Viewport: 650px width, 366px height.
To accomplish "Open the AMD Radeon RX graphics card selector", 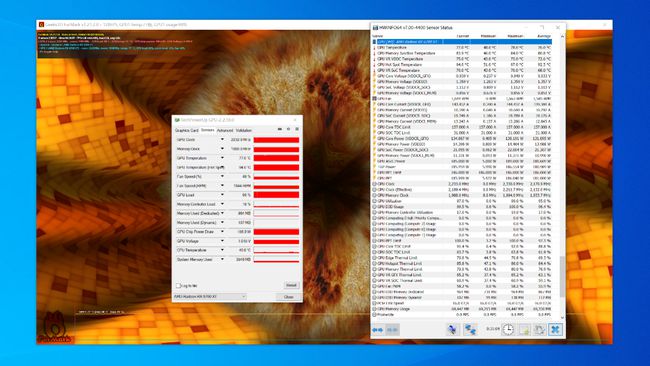I will [210, 297].
